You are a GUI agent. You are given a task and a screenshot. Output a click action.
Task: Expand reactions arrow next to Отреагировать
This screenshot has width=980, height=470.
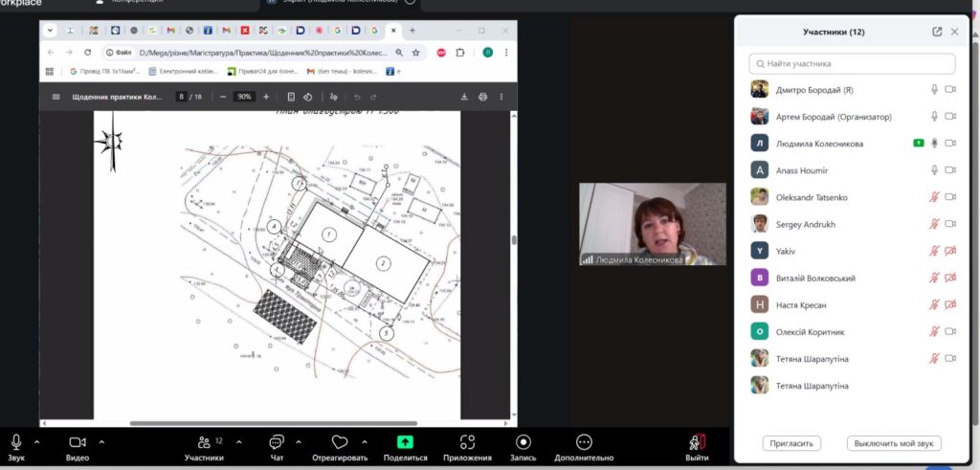[x=366, y=441]
